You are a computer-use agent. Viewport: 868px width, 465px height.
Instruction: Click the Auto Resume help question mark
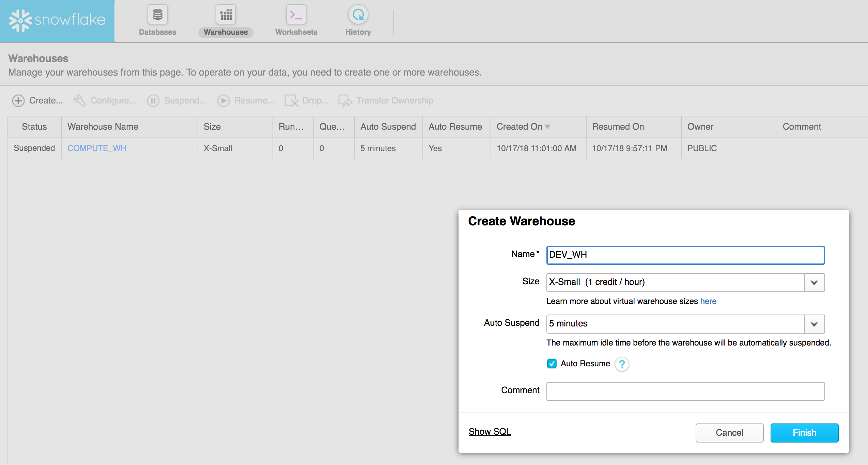tap(622, 364)
